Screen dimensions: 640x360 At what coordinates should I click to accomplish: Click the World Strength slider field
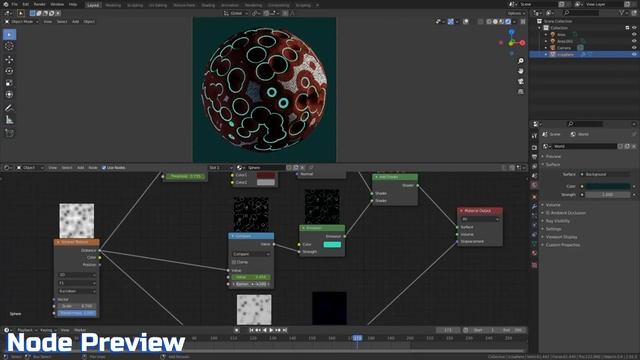pyautogui.click(x=608, y=195)
